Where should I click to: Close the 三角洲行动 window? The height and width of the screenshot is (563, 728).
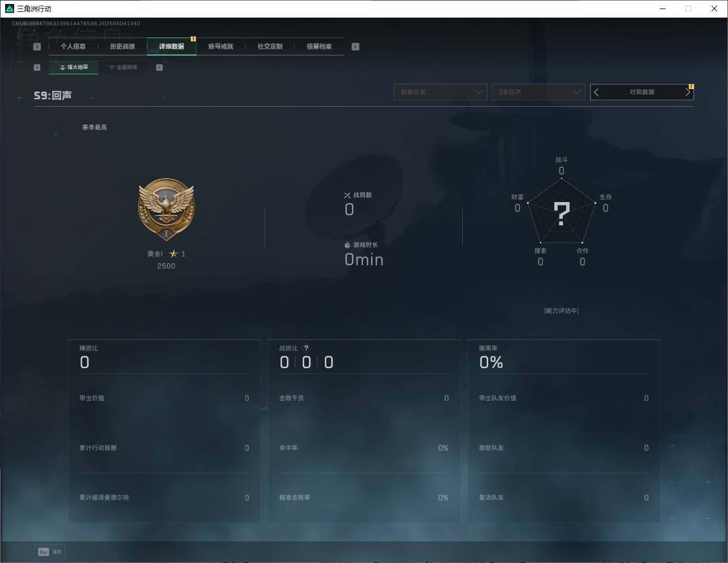tap(714, 9)
